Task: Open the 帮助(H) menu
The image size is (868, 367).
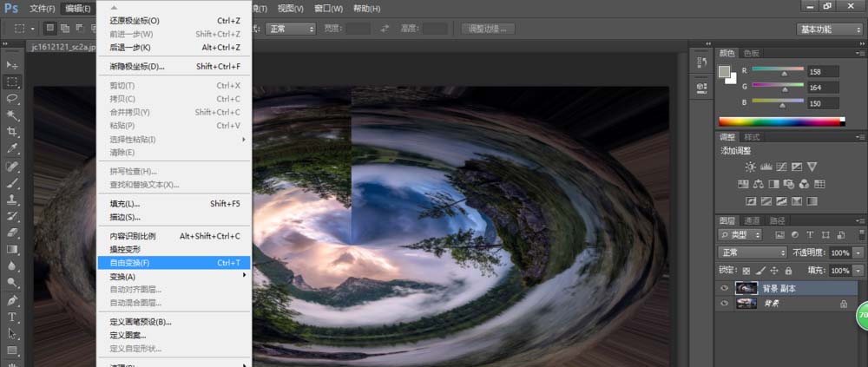Action: coord(366,9)
